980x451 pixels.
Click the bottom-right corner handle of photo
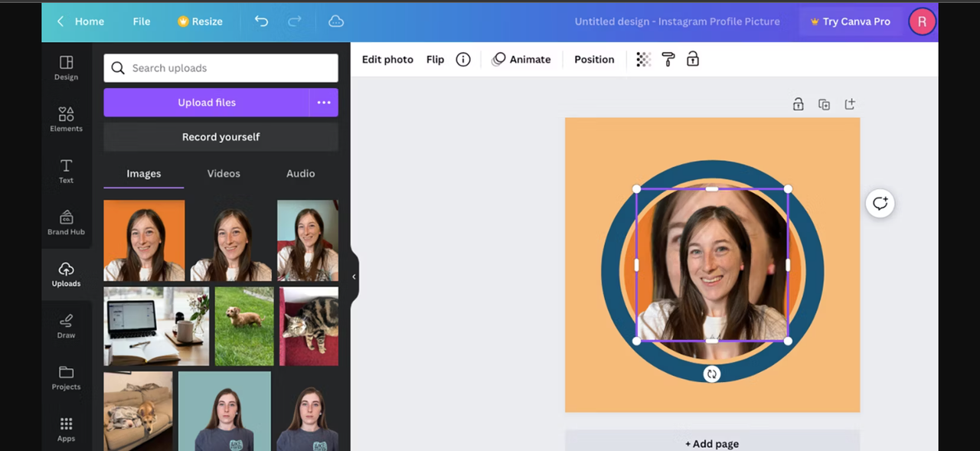[788, 341]
